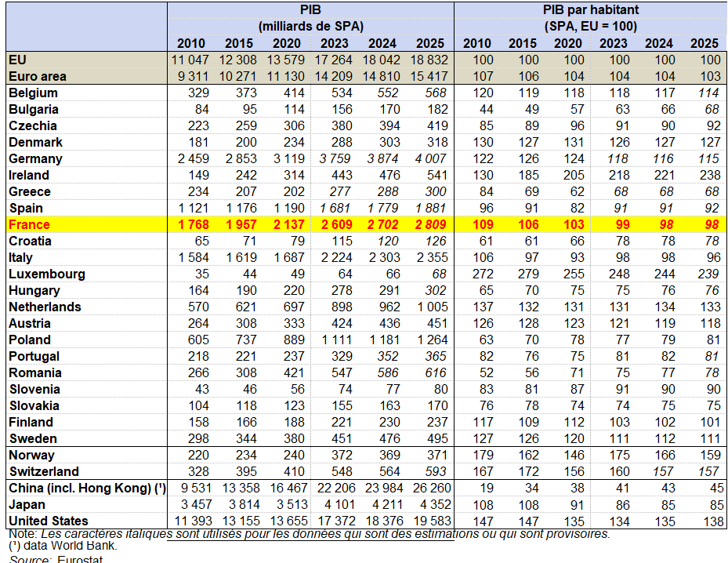Click the Source: Eurostat line
The width and height of the screenshot is (728, 563).
(56, 559)
